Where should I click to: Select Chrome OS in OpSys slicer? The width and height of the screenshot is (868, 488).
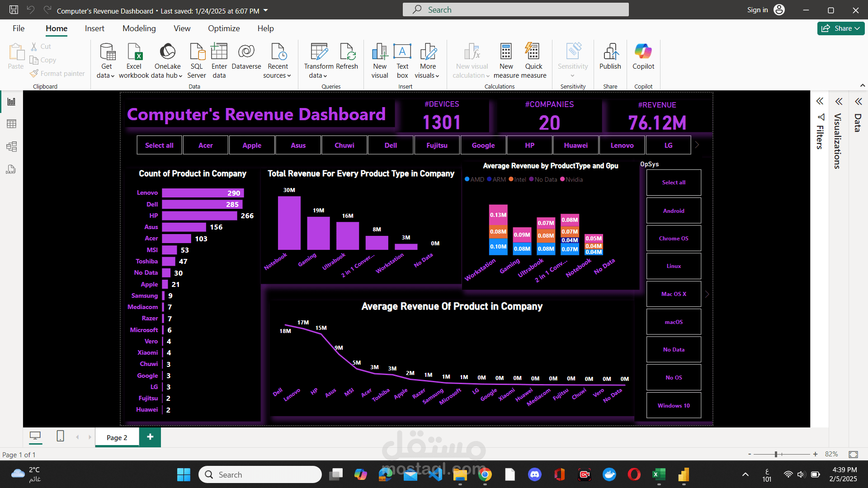click(x=674, y=238)
